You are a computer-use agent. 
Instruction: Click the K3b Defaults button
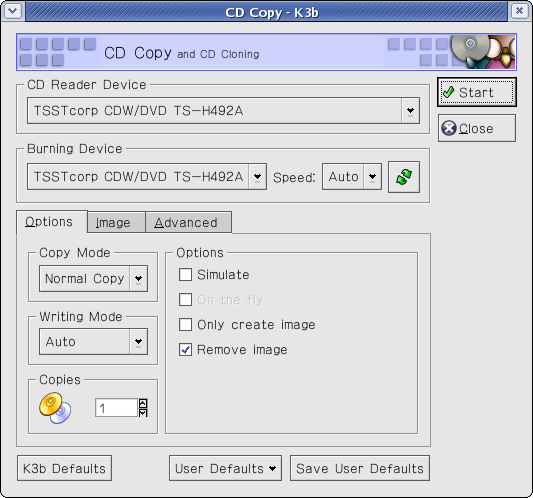64,468
